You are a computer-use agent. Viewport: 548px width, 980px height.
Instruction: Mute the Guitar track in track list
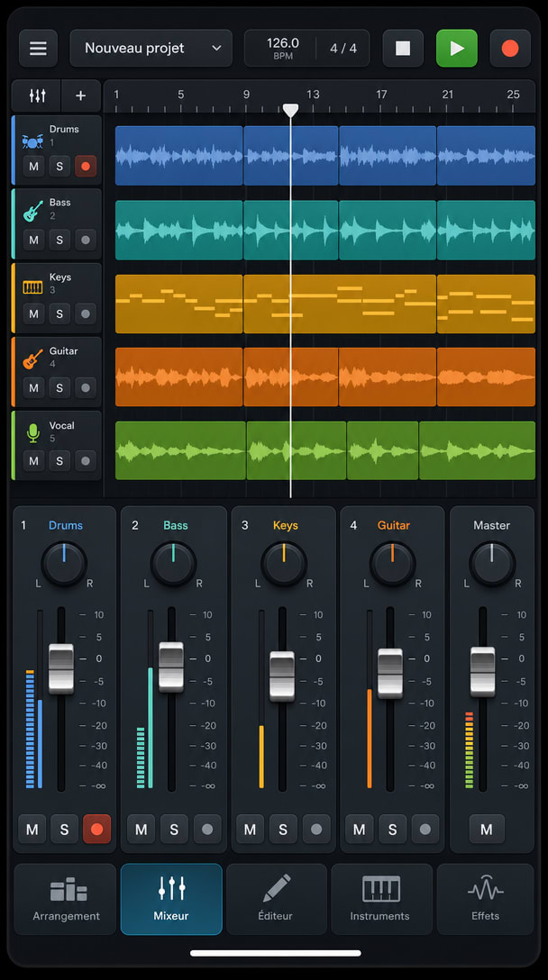click(33, 387)
